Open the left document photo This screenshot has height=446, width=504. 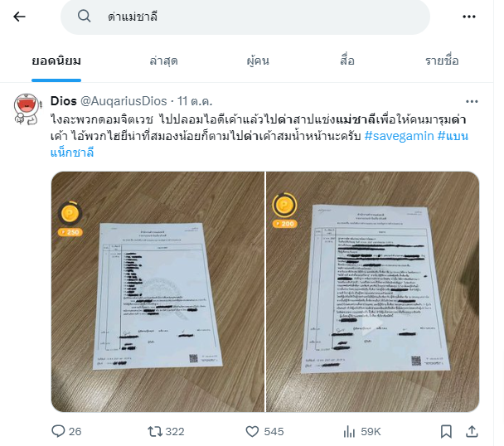pyautogui.click(x=157, y=292)
